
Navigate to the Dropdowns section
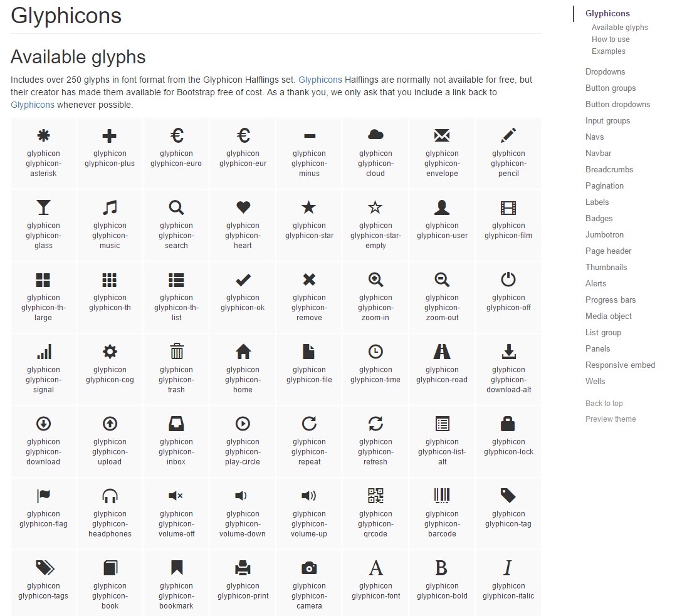[x=605, y=71]
